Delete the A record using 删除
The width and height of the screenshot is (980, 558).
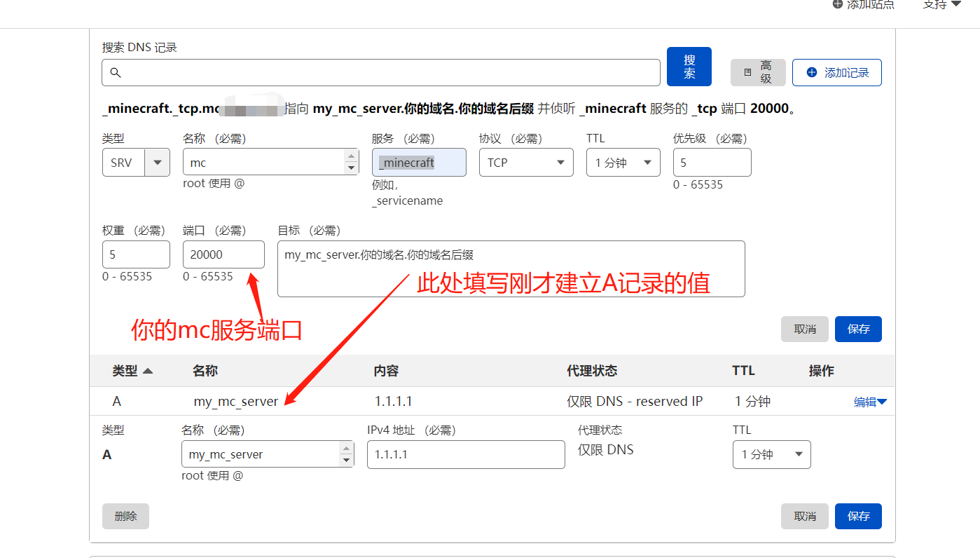point(125,516)
